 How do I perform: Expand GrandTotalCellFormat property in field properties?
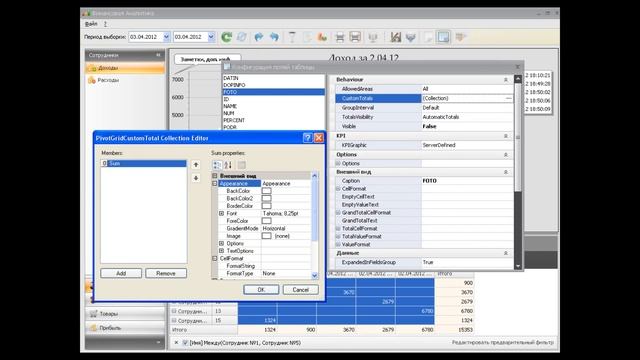[338, 213]
